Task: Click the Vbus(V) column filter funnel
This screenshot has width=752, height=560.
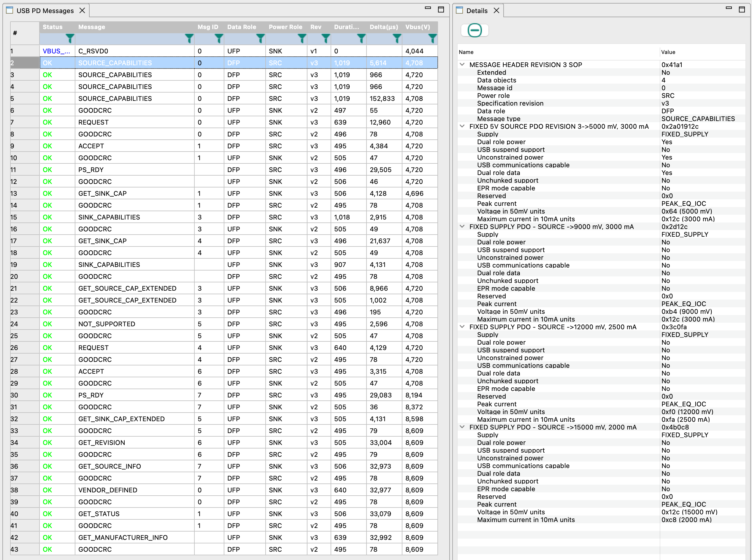Action: [x=432, y=39]
